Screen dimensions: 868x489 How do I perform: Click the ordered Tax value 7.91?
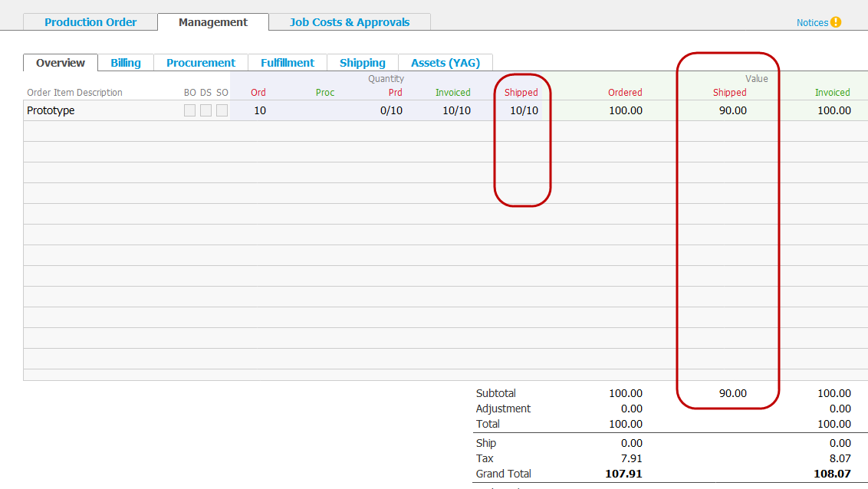click(x=632, y=458)
